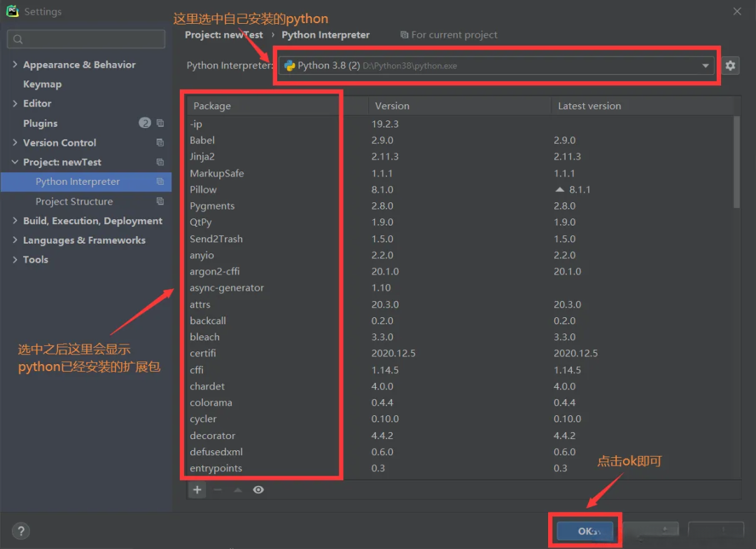
Task: Expand the Tools settings section
Action: pos(15,260)
